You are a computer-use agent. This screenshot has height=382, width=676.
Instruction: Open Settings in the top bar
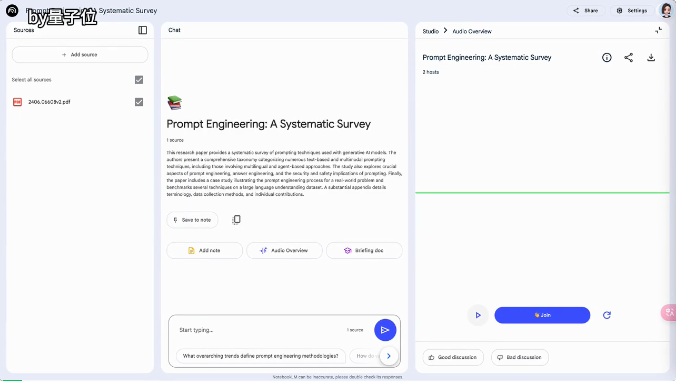[x=632, y=10]
